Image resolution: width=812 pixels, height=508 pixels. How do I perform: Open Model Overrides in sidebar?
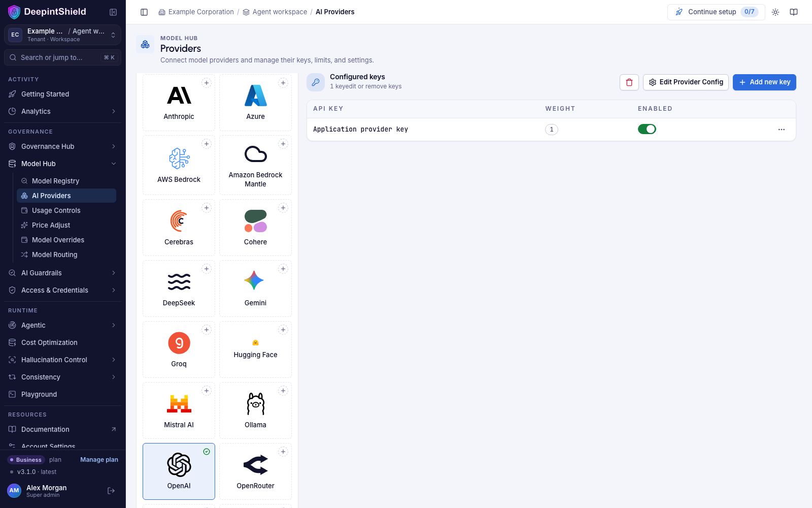coord(66,240)
